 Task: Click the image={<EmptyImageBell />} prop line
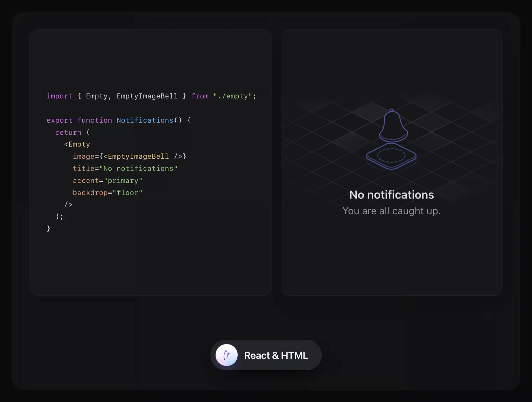coord(129,156)
